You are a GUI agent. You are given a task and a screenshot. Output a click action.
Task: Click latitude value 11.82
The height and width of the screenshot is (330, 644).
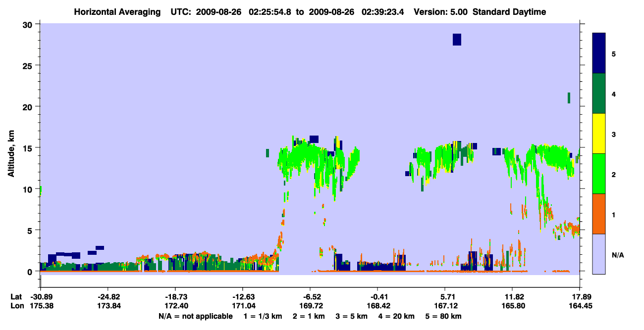tap(514, 297)
